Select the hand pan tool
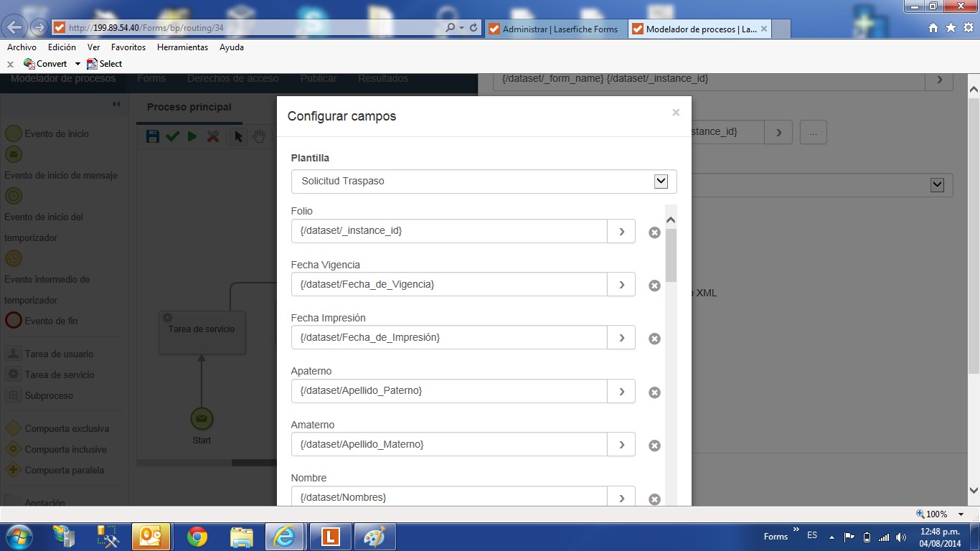980x551 pixels. pyautogui.click(x=258, y=136)
